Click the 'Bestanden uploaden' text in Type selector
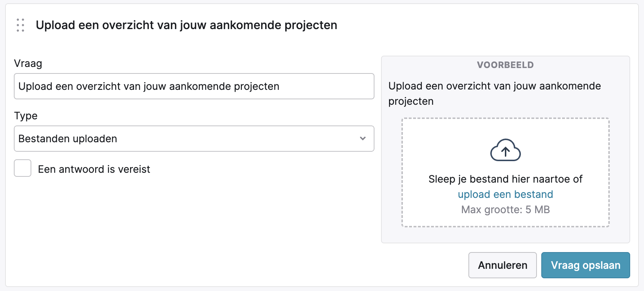644x291 pixels. [x=68, y=139]
